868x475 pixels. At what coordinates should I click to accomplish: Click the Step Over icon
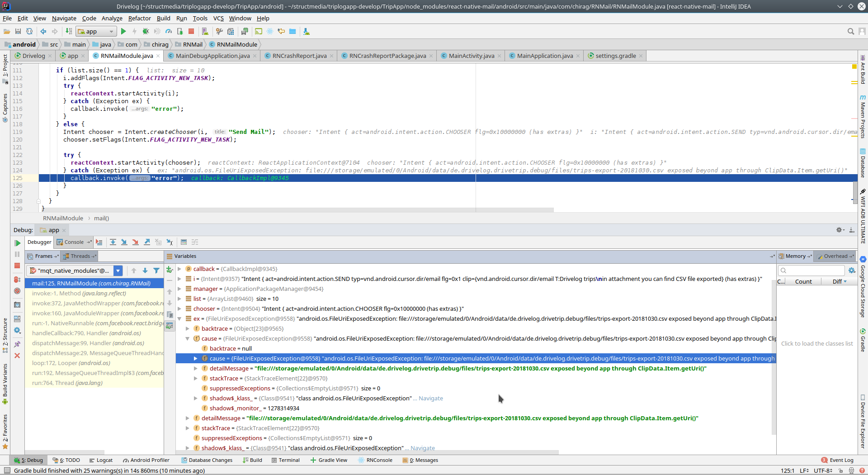tap(113, 242)
